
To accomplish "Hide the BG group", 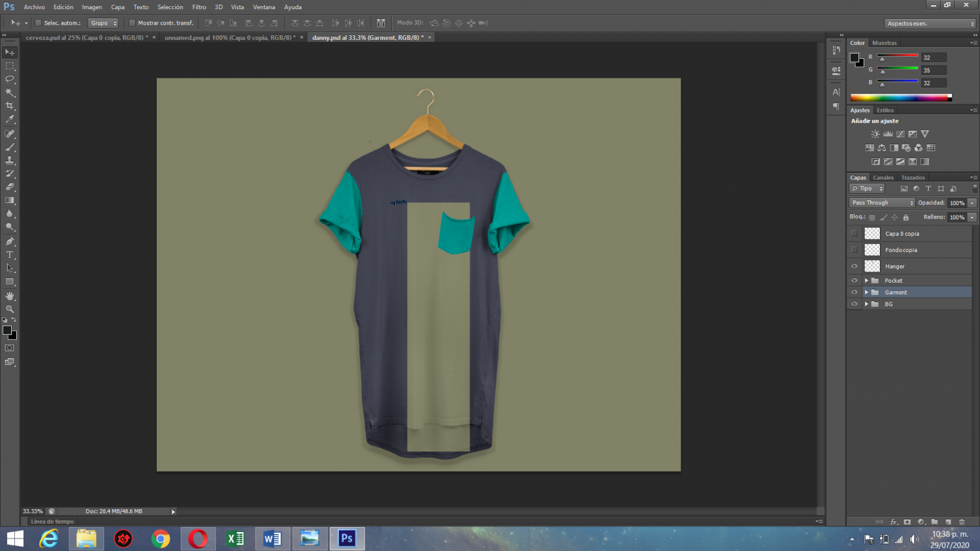I will pos(854,304).
